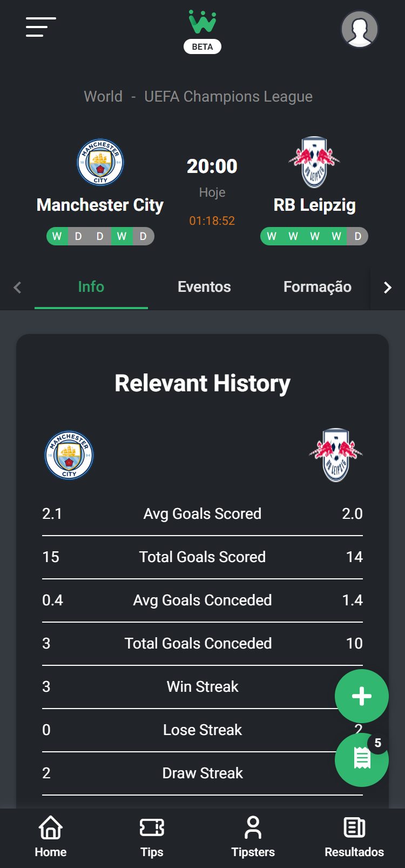Click the green app logo
This screenshot has width=405, height=868.
coord(202,22)
